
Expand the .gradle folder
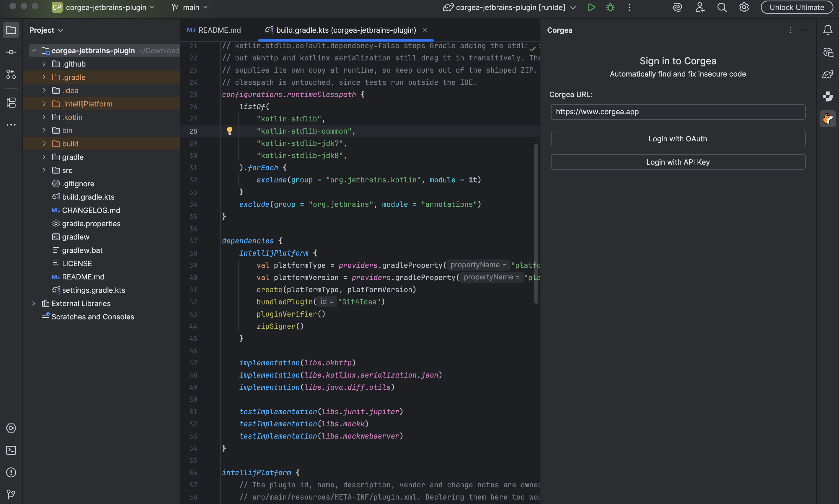[x=44, y=77]
